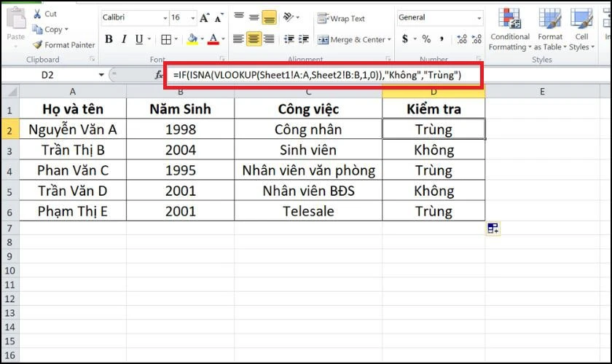Expand Copy options arrow
Viewport: 612px width, 364px height.
point(66,29)
